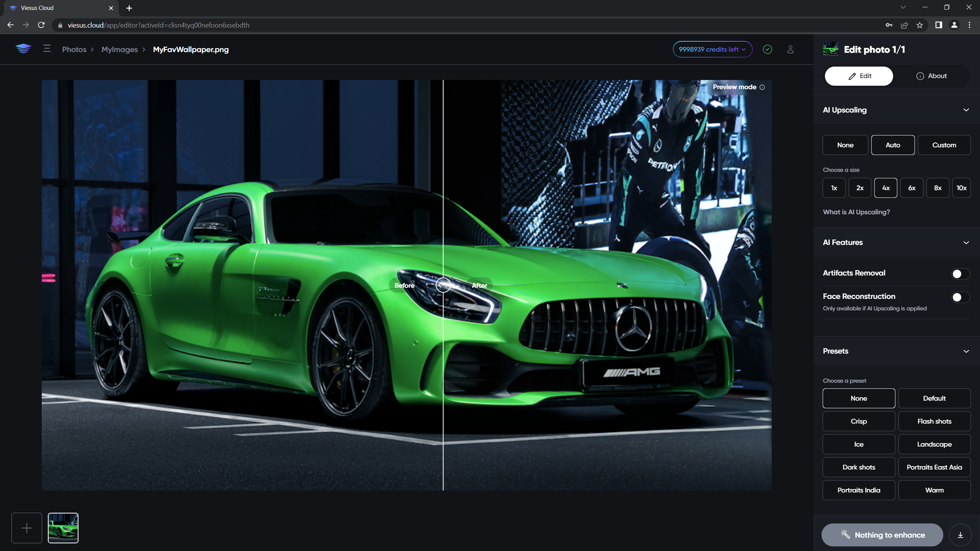Close the Viesus Cloud tab

111,8
